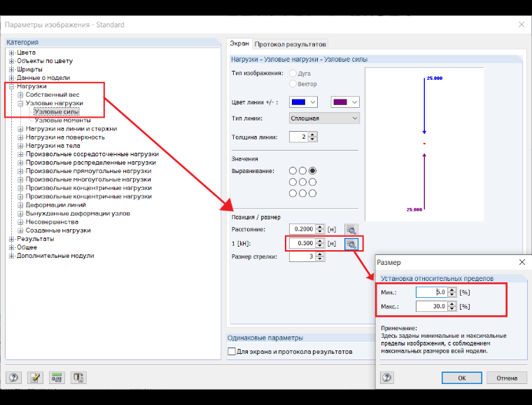Enable Для экрана и протокола результатов checkbox

(x=232, y=351)
